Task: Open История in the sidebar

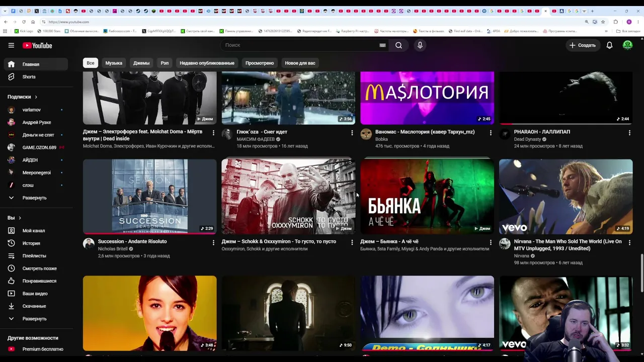Action: [36, 243]
